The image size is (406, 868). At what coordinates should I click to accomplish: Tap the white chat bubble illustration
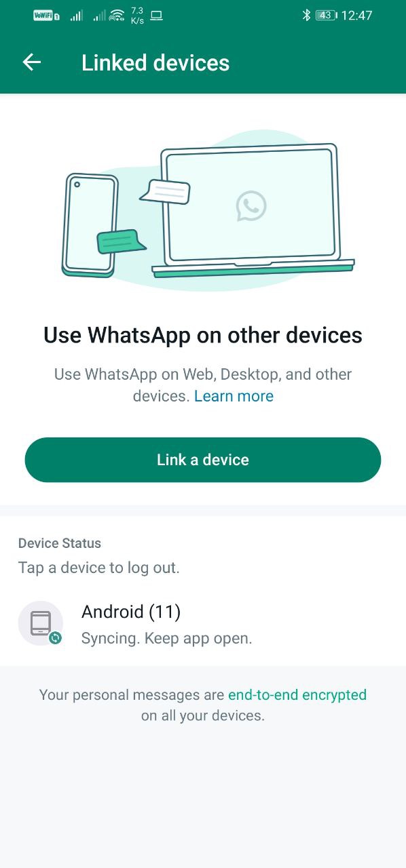click(x=165, y=191)
